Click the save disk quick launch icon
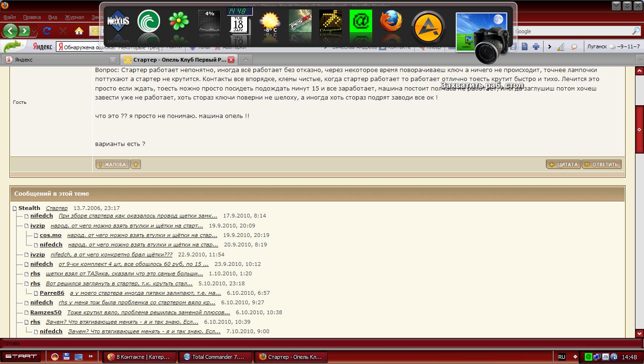Image resolution: width=644 pixels, height=364 pixels. pyautogui.click(x=67, y=356)
